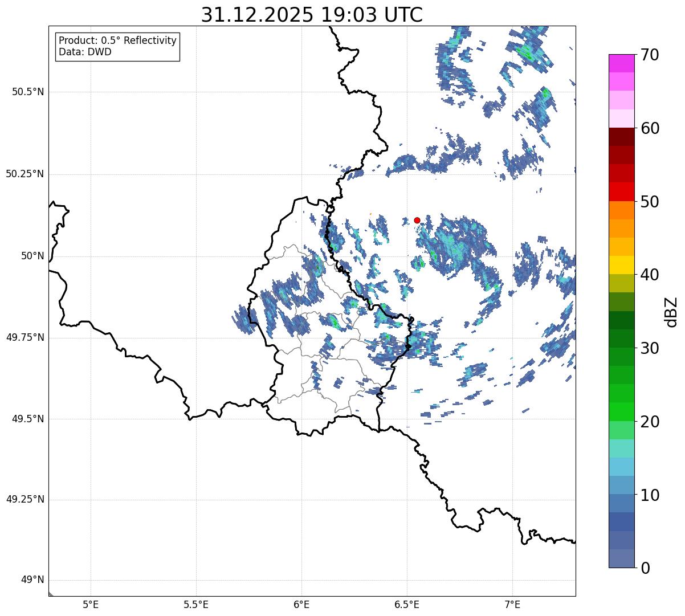Click the 49.5°N latitude label
The width and height of the screenshot is (685, 616).
28,419
